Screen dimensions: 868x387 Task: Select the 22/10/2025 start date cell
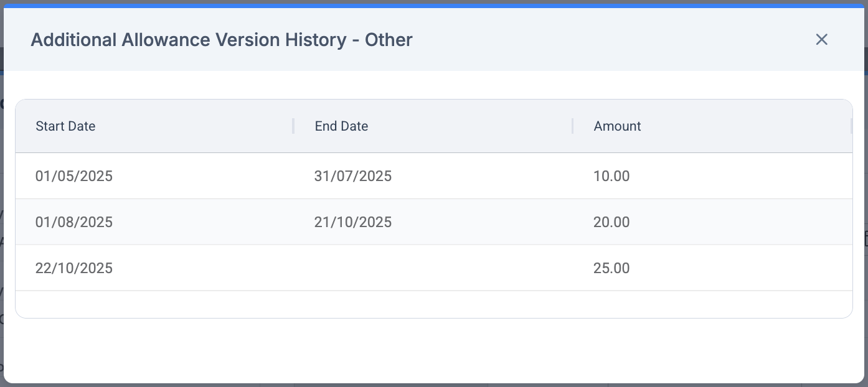[74, 268]
